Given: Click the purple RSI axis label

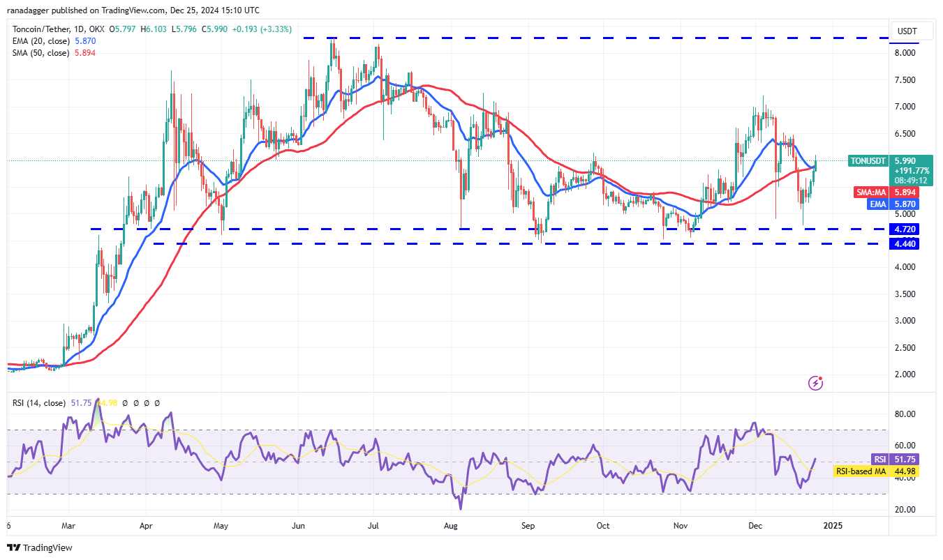Looking at the screenshot, I should click(880, 459).
